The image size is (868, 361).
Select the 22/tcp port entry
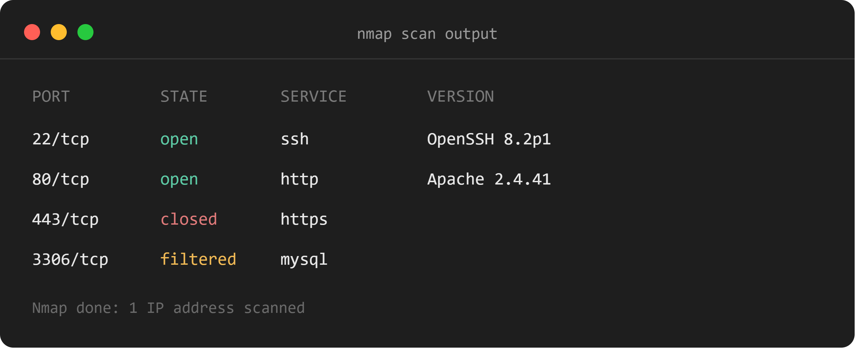coord(61,139)
